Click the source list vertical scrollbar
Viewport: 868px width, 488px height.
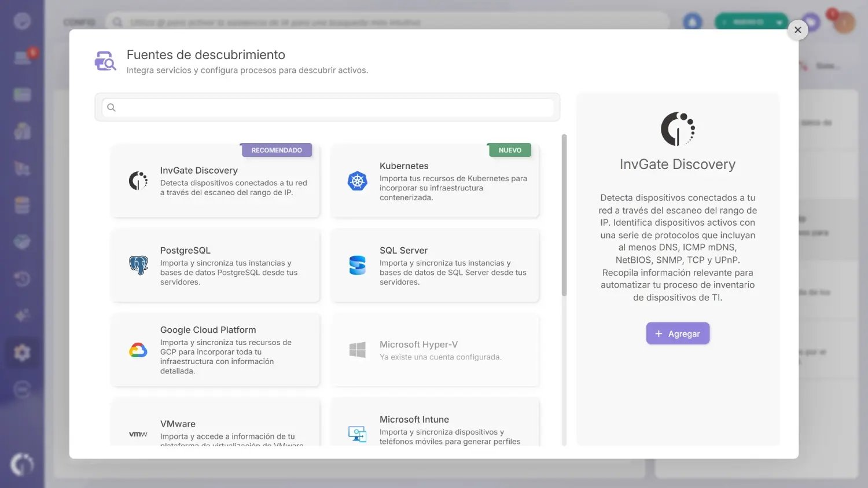click(x=564, y=215)
